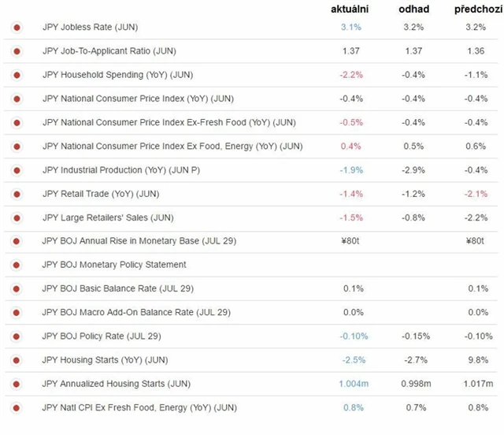Click the red dot beside BOJ Policy Rate
This screenshot has width=504, height=435.
tap(17, 336)
